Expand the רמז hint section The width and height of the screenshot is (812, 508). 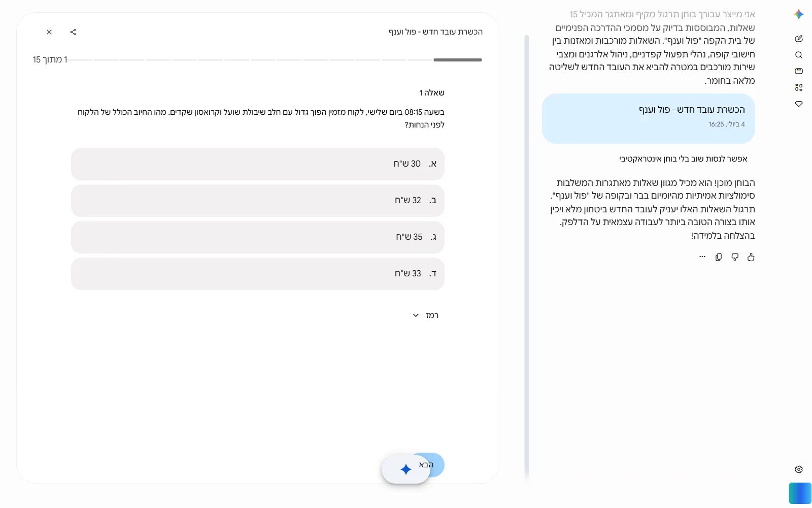(425, 315)
